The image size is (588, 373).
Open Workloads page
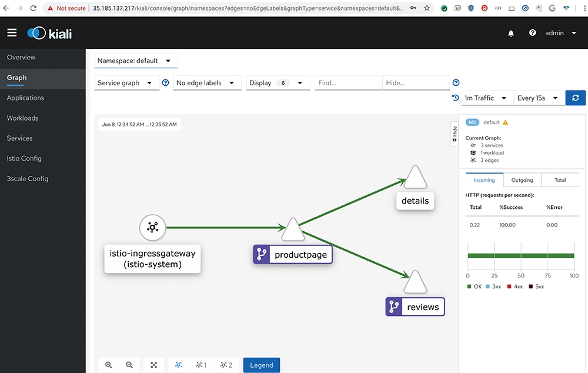[22, 118]
